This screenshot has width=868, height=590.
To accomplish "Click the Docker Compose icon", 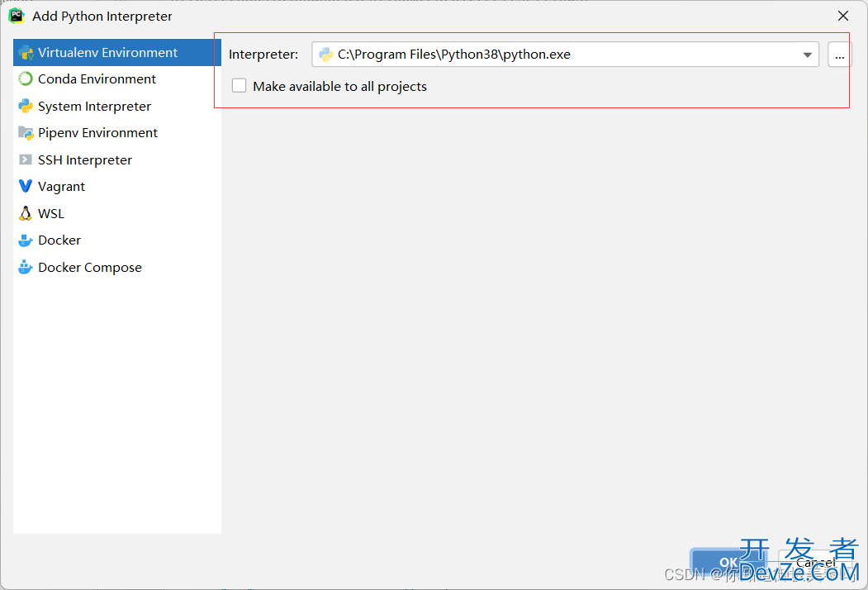I will click(x=26, y=267).
